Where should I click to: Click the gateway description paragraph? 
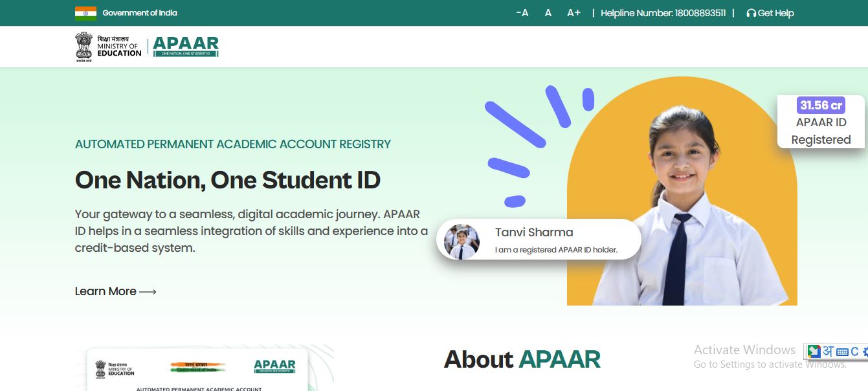(251, 230)
